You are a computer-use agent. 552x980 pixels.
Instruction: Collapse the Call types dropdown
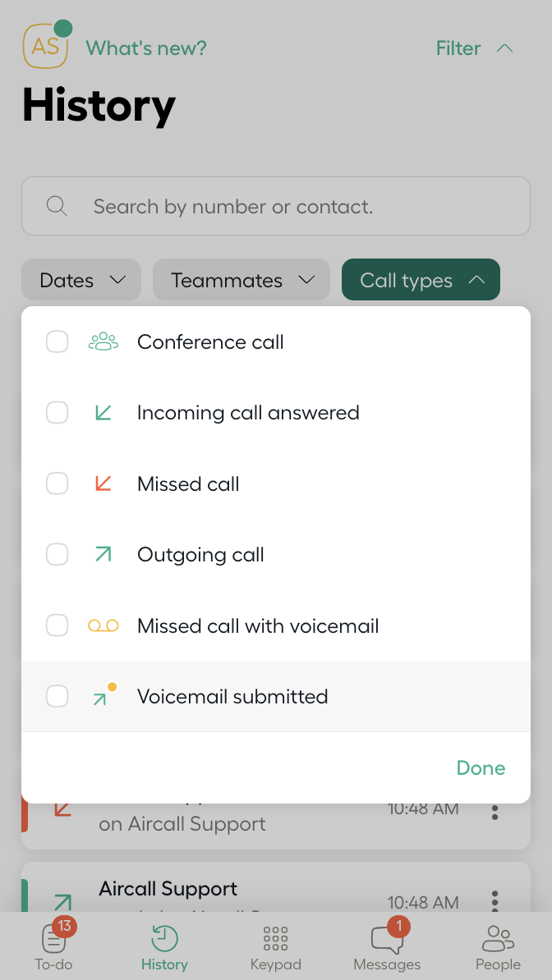[x=421, y=280]
